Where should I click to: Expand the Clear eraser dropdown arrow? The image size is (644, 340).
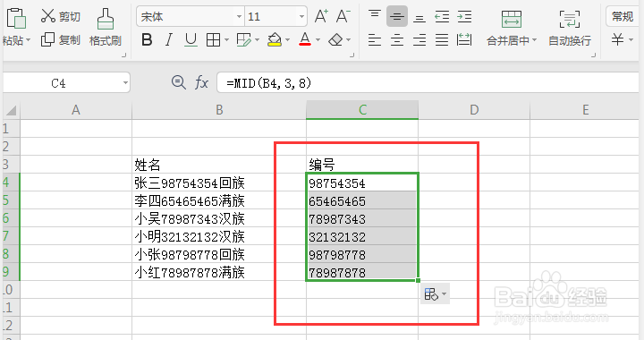click(348, 40)
